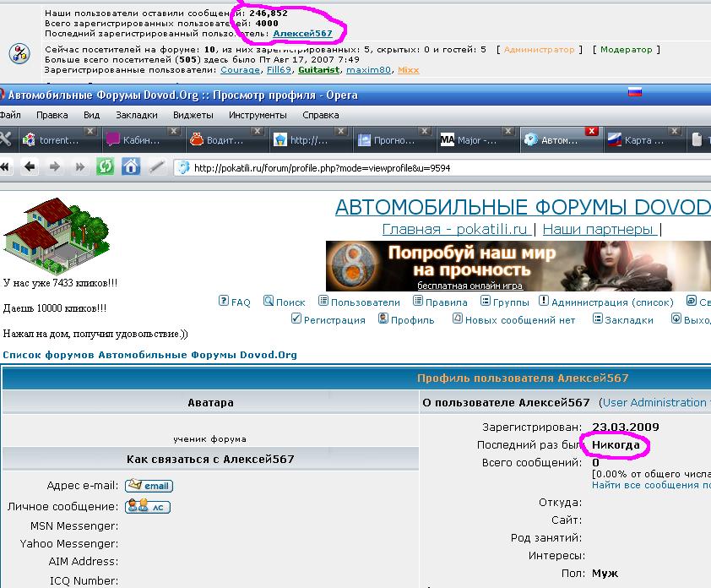Click the private message ЛС button

click(148, 507)
